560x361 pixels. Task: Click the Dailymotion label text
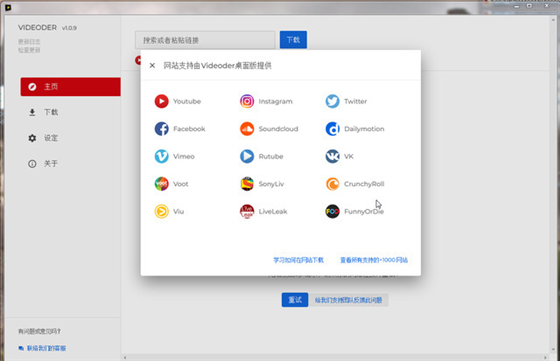(364, 129)
